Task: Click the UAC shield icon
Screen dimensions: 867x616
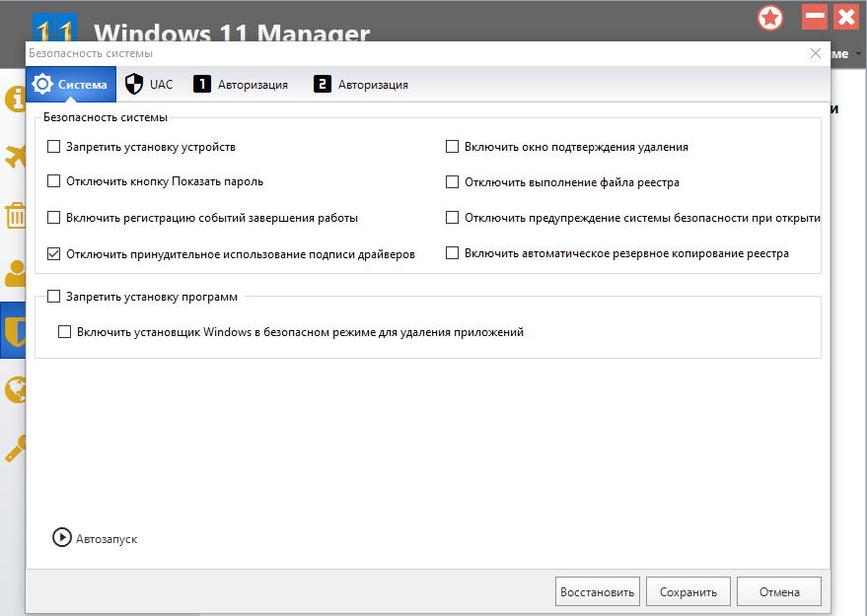Action: coord(134,84)
